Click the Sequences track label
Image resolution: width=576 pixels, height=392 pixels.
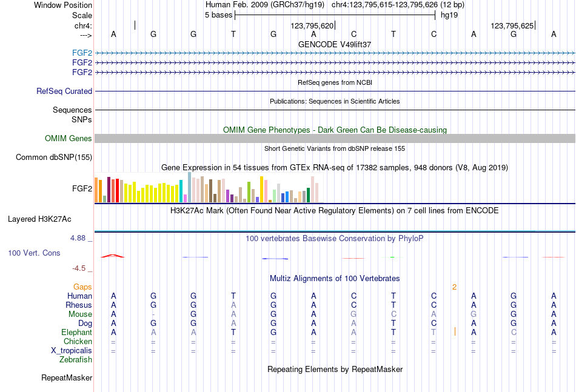point(72,110)
